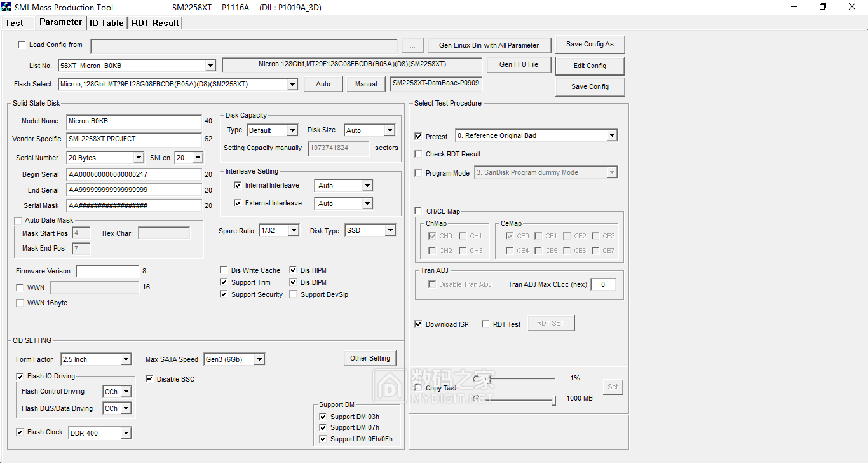Toggle the Support Security checkbox
The height and width of the screenshot is (463, 868).
point(224,294)
